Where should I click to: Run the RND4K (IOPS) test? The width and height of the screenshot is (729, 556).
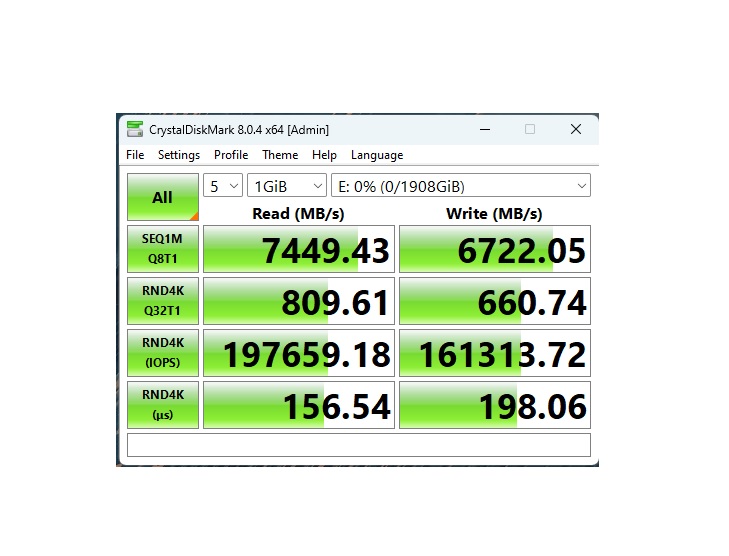pyautogui.click(x=163, y=353)
